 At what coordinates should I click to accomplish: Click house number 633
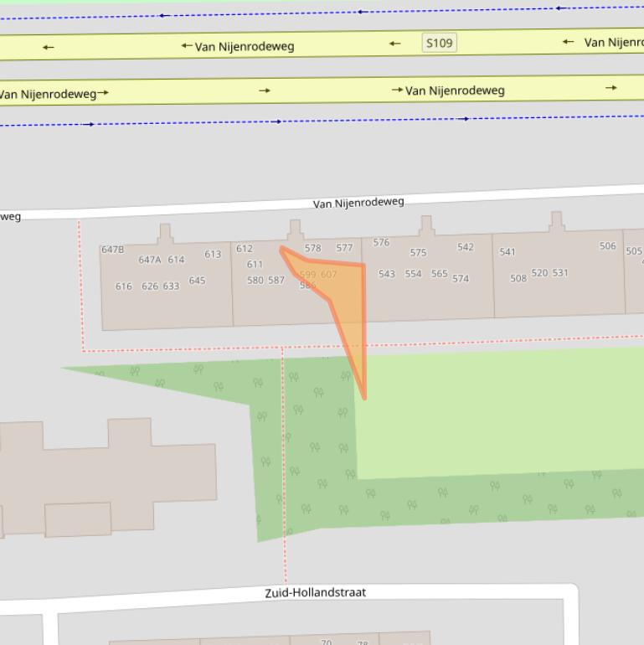(x=171, y=286)
